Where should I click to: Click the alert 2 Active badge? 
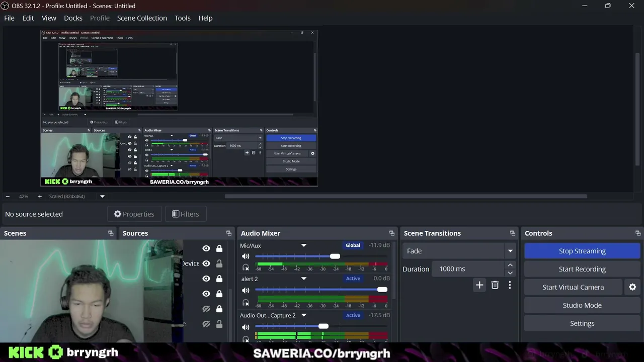[x=353, y=279]
